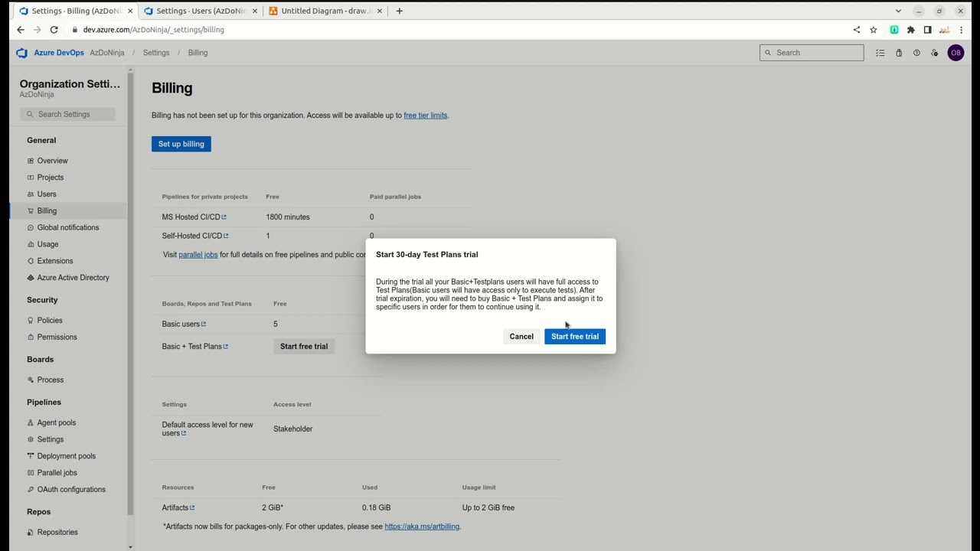Open Parallel jobs under Pipelines
The image size is (980, 551).
pyautogui.click(x=57, y=473)
